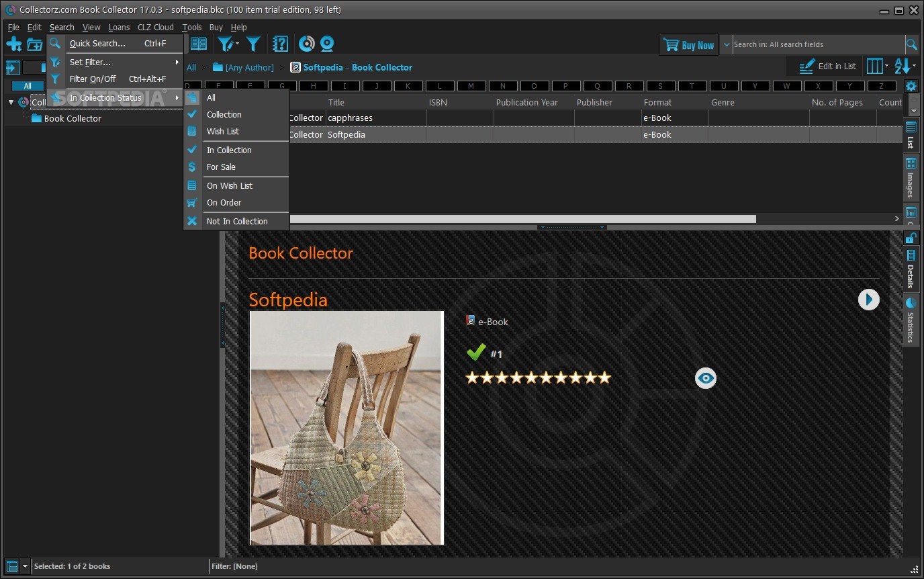
Task: Click the Buy Now cart button
Action: 689,45
